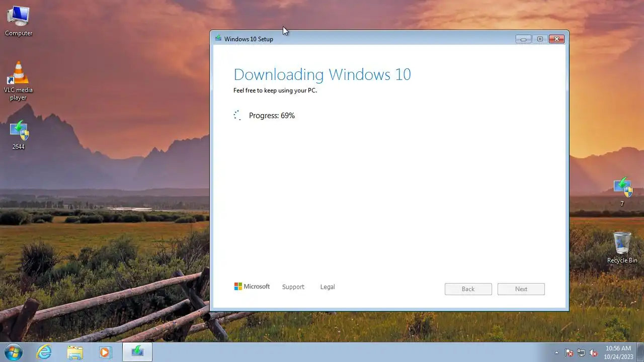Click the 'Feel free to keep using your PC.' text
This screenshot has width=644, height=362.
[x=275, y=90]
